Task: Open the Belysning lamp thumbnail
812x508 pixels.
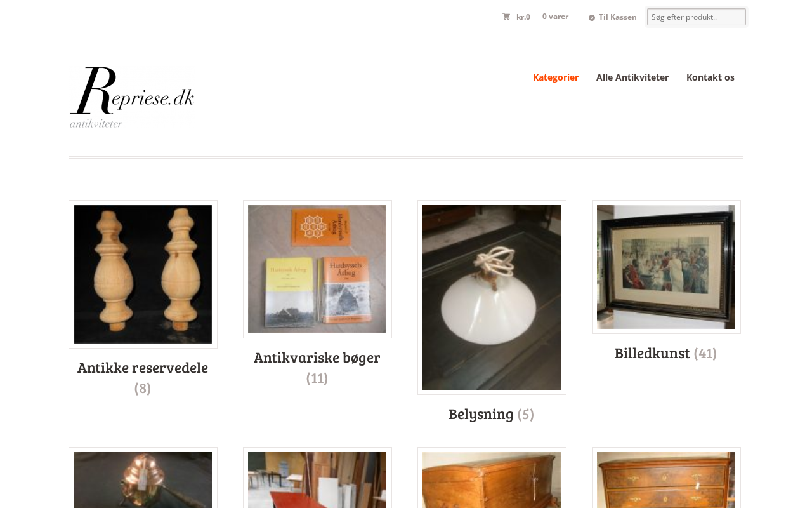Action: click(x=492, y=297)
